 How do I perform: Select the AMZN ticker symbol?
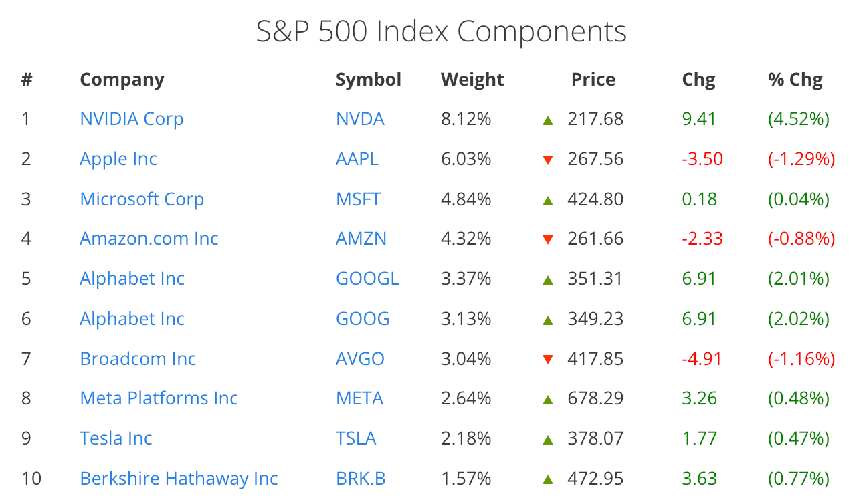tap(361, 239)
